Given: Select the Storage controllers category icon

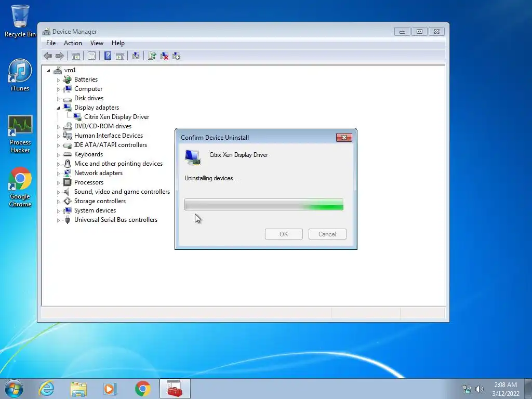Looking at the screenshot, I should coord(68,201).
